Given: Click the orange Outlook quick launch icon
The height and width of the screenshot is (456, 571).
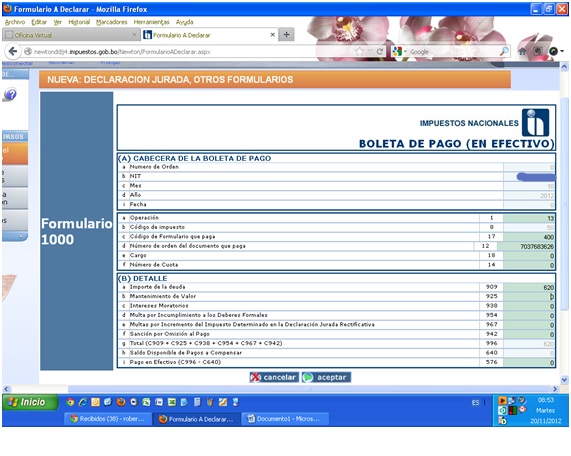Looking at the screenshot, I should (95, 402).
